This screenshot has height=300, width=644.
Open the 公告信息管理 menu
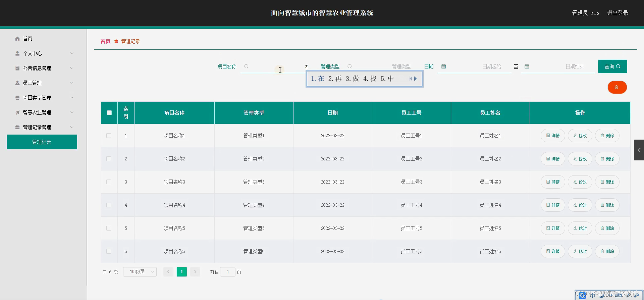pos(44,68)
